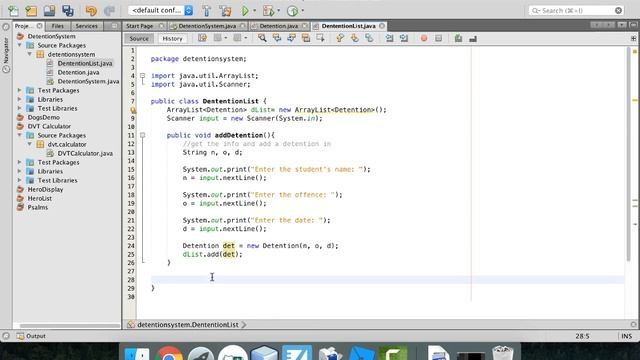This screenshot has height=360, width=640.
Task: Click the Previous Bookmark icon
Action: [x=340, y=38]
